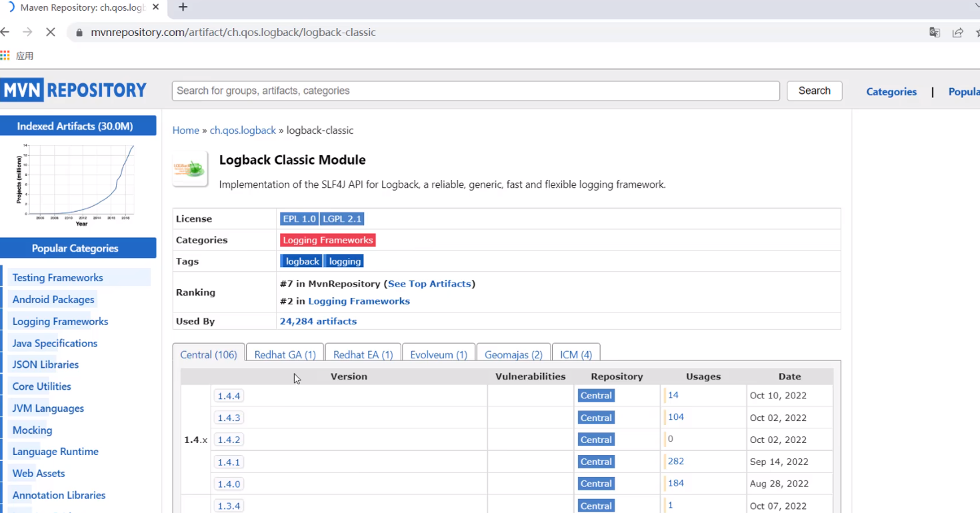Switch to the Central (106) tab

click(x=209, y=354)
